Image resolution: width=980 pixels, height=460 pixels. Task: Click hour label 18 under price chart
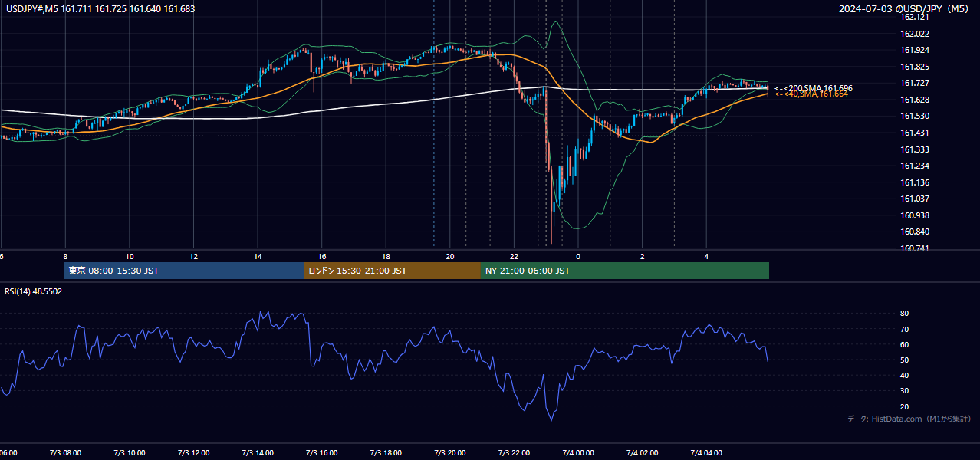coord(386,256)
